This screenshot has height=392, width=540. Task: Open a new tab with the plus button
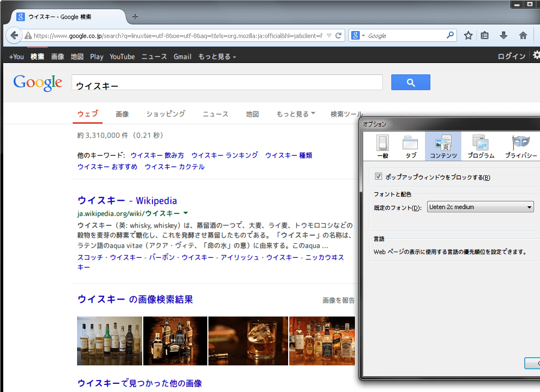point(135,17)
